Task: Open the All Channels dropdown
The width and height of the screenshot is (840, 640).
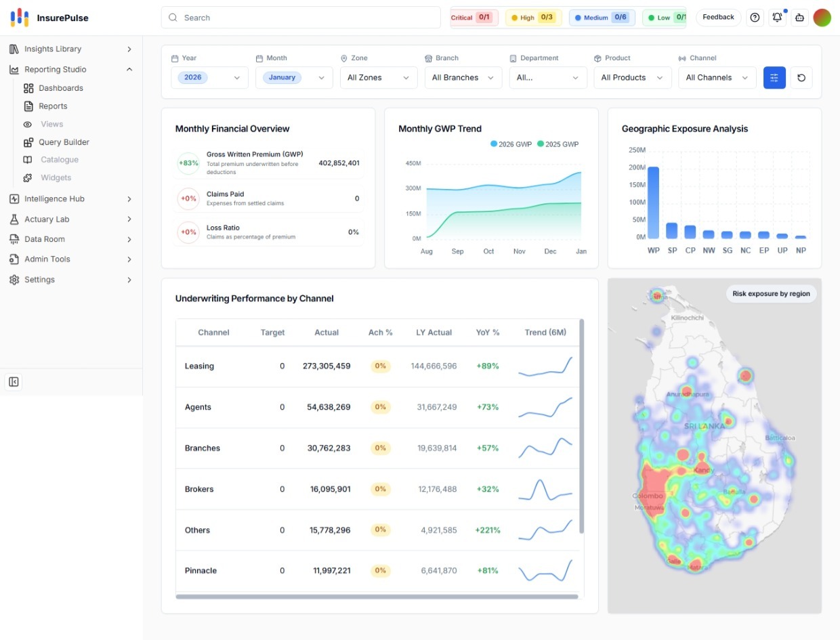Action: pos(717,78)
